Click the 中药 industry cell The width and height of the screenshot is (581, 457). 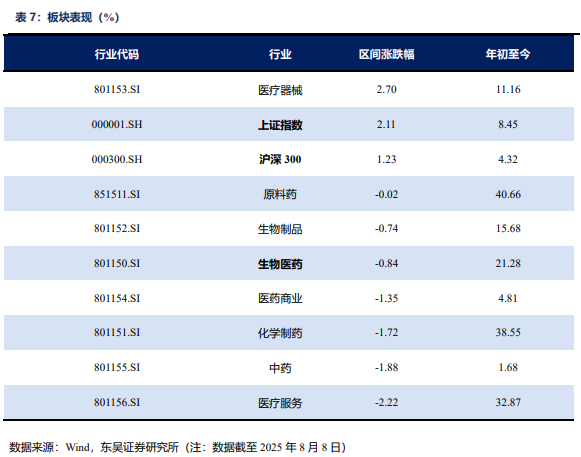(280, 368)
